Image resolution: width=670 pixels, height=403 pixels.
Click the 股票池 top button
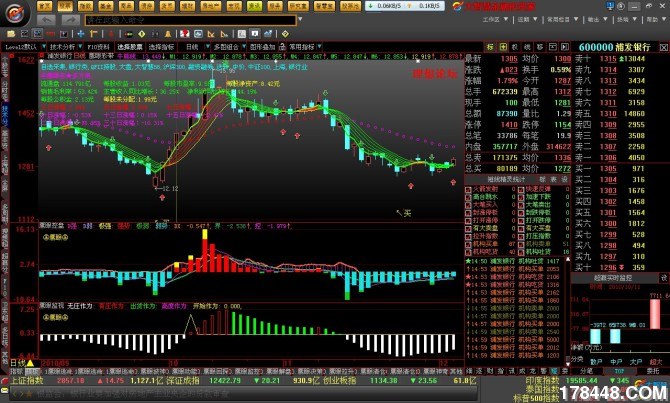(x=350, y=6)
